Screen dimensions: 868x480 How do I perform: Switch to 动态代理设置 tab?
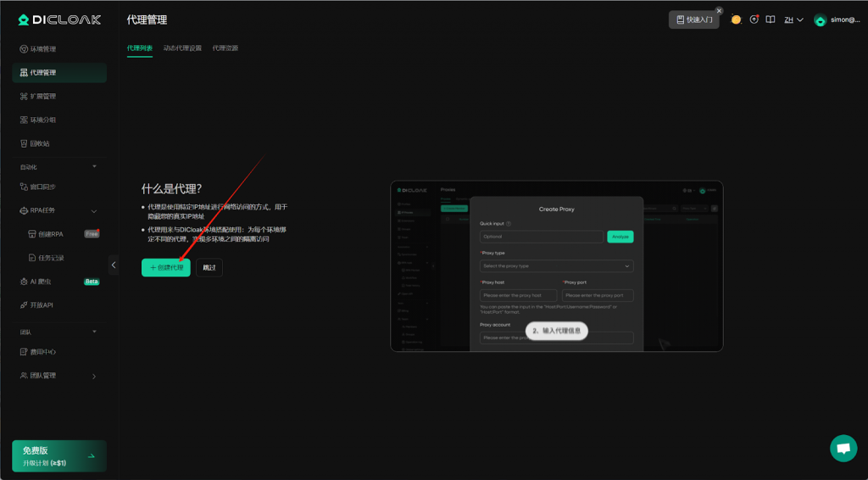click(x=182, y=48)
